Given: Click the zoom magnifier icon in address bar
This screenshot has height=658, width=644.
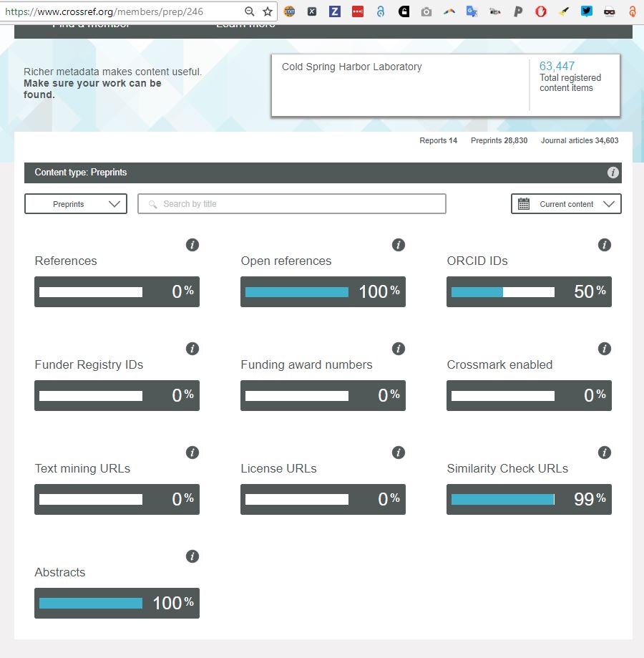Looking at the screenshot, I should click(x=250, y=11).
